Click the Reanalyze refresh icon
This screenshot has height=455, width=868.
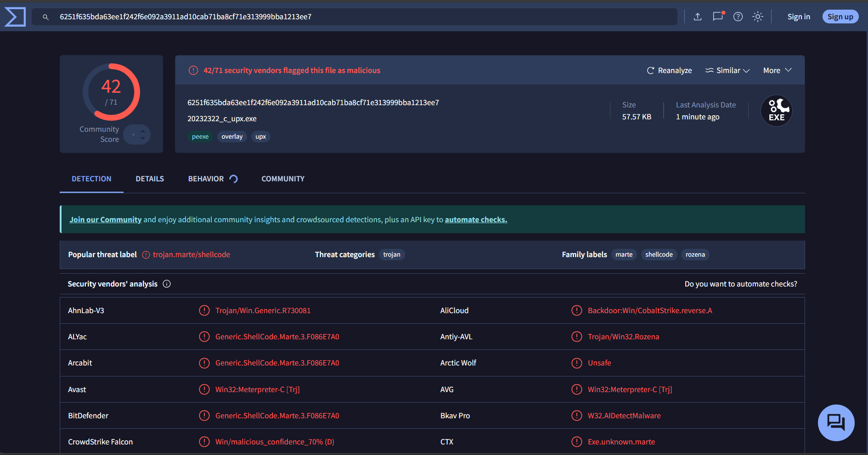point(650,70)
